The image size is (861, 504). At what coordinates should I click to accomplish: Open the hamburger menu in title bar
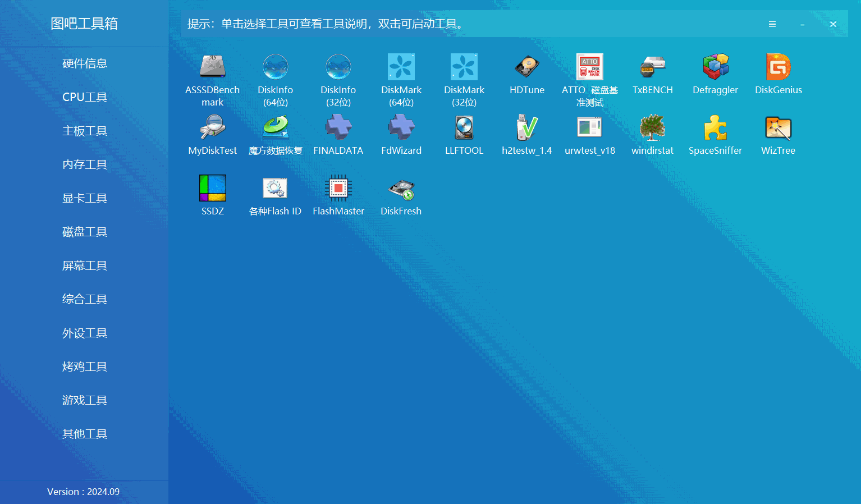[772, 24]
